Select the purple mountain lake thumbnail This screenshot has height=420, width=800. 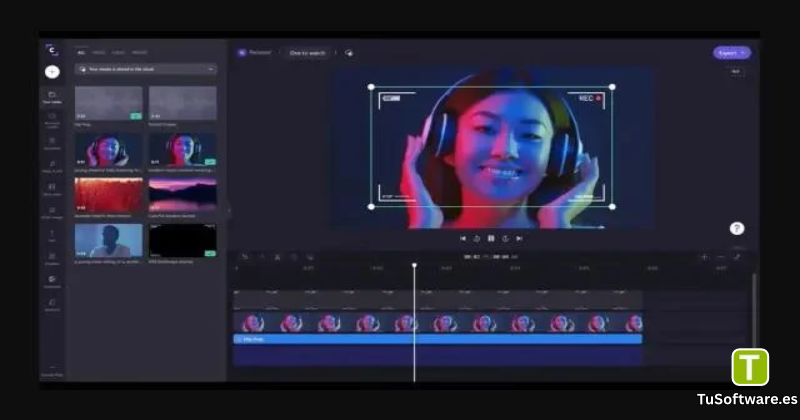183,195
